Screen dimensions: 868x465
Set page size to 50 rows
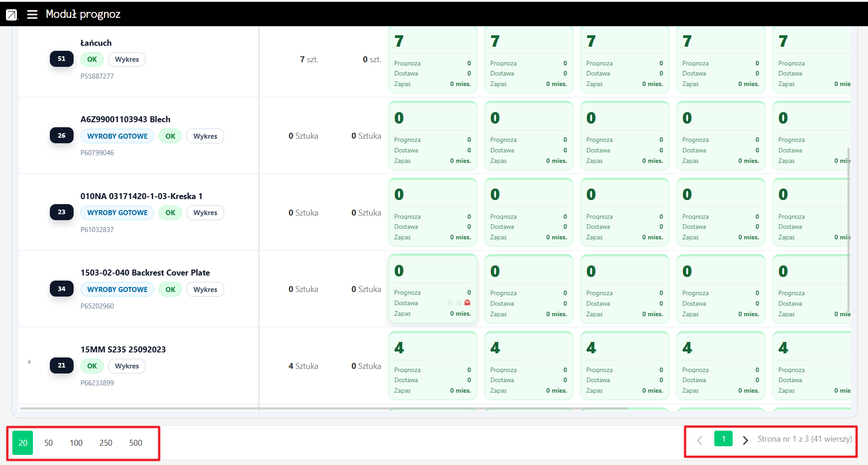(x=48, y=443)
